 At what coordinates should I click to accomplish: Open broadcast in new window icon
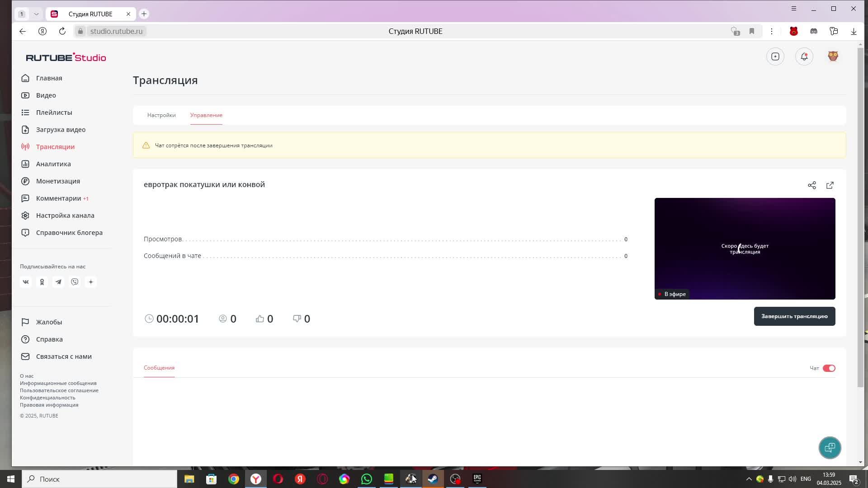(830, 185)
